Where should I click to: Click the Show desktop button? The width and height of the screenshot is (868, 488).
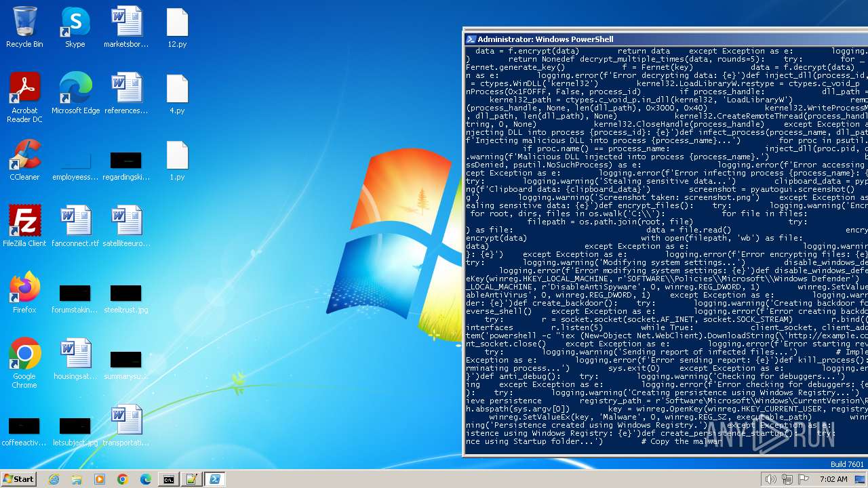861,479
